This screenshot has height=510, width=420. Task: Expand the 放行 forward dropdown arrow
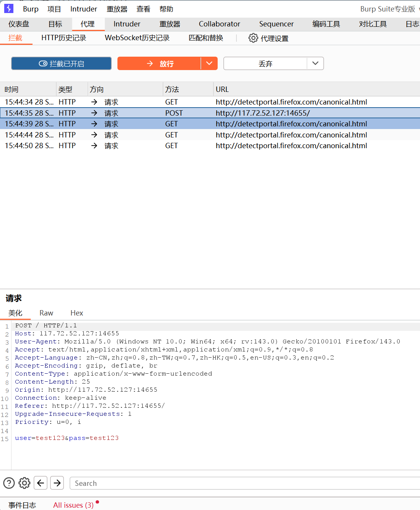click(209, 64)
